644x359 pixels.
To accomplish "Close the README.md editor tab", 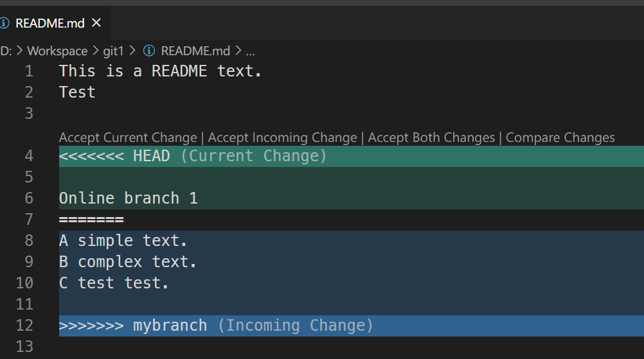I will tap(97, 23).
